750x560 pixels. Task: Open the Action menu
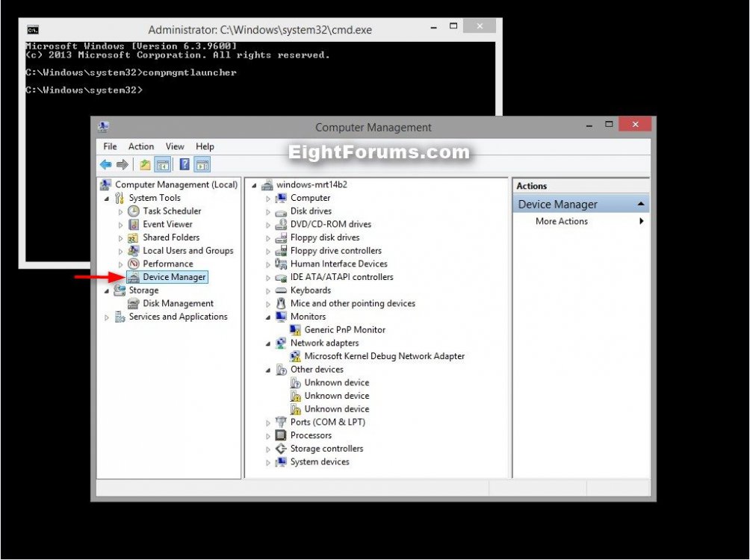(x=140, y=147)
